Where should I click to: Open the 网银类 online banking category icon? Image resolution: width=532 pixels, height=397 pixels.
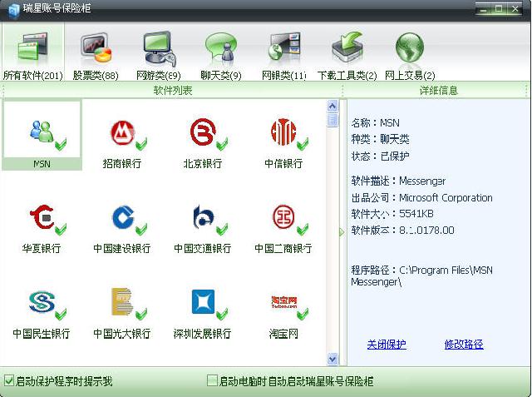pyautogui.click(x=283, y=48)
